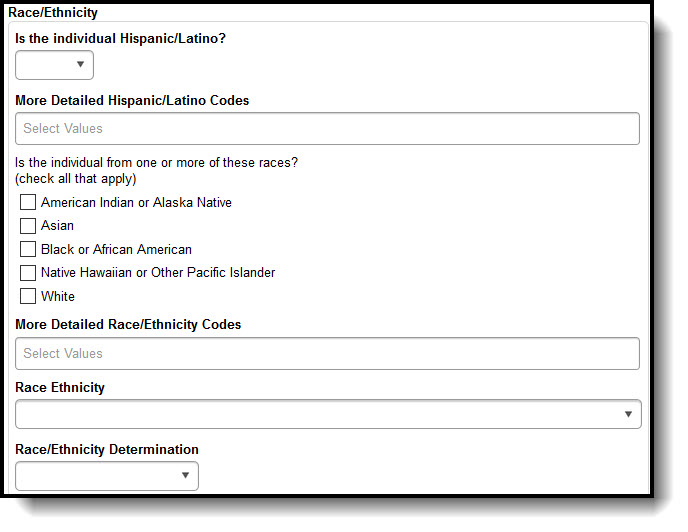
Task: Open the Race/Ethnicity Determination dropdown arrow
Action: pos(185,476)
